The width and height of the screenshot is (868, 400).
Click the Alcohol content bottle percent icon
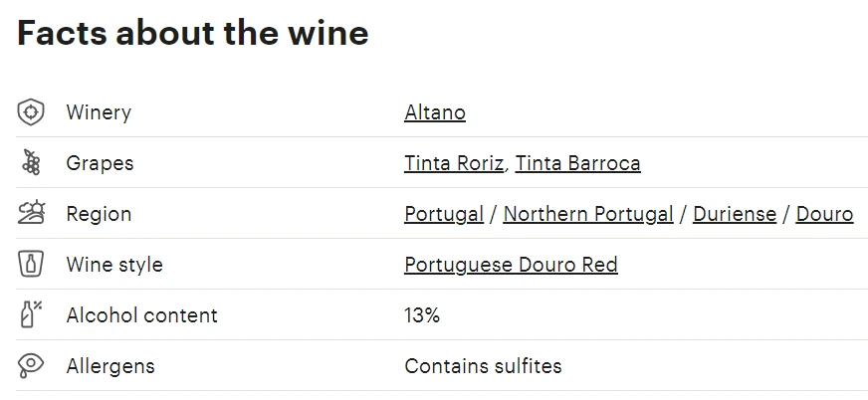tap(31, 314)
